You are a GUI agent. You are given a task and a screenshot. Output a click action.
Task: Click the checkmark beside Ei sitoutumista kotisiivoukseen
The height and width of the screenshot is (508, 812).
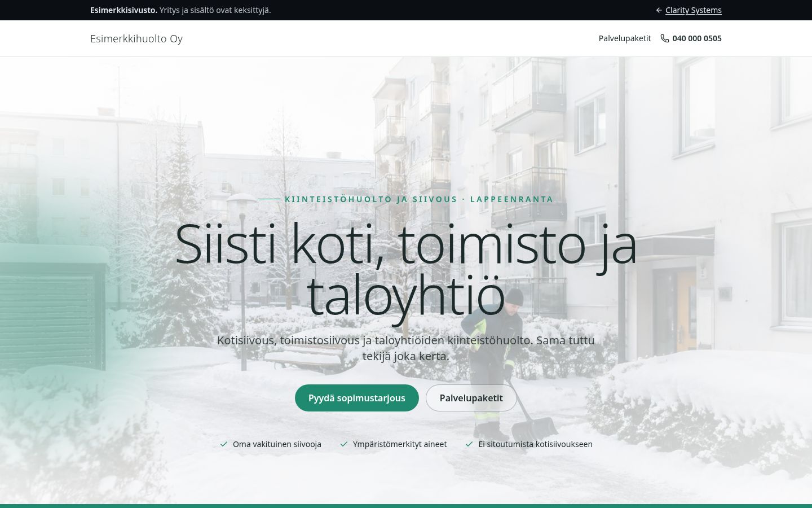click(469, 444)
